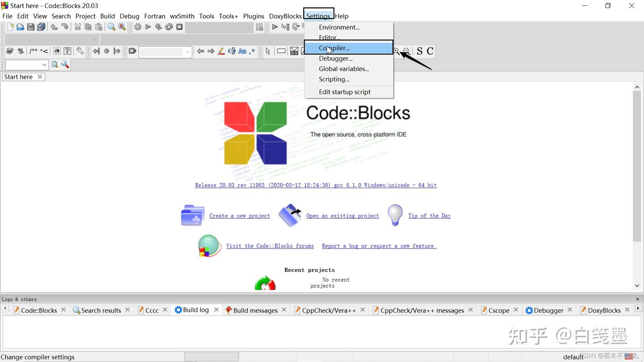Click the progress bar in the status bar
Viewport: 644px width, 362px height.
211,356
